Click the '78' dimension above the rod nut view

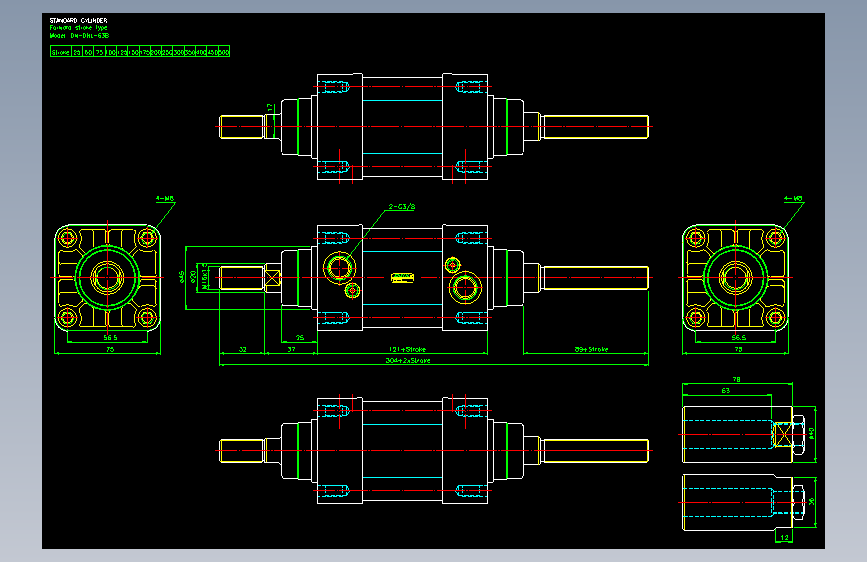[737, 379]
